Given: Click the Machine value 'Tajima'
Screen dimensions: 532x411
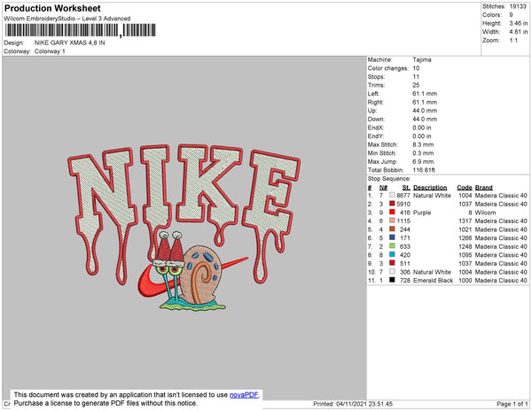Looking at the screenshot, I should [422, 59].
